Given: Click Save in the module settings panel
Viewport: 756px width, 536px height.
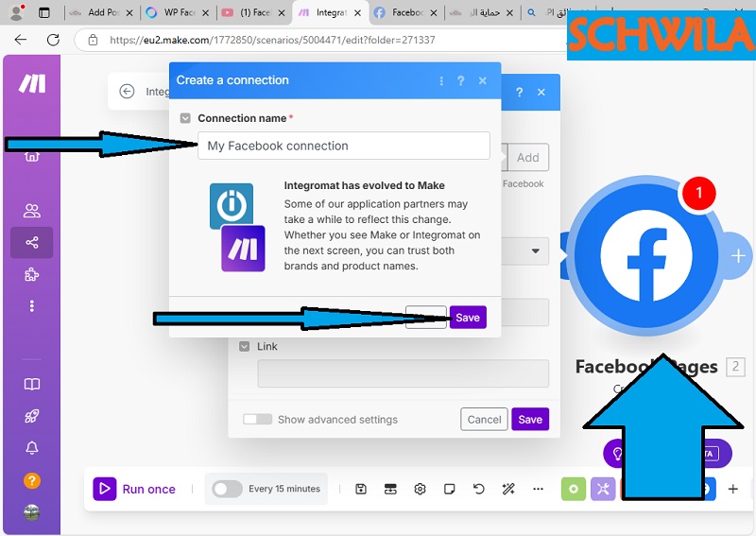Looking at the screenshot, I should [x=530, y=419].
